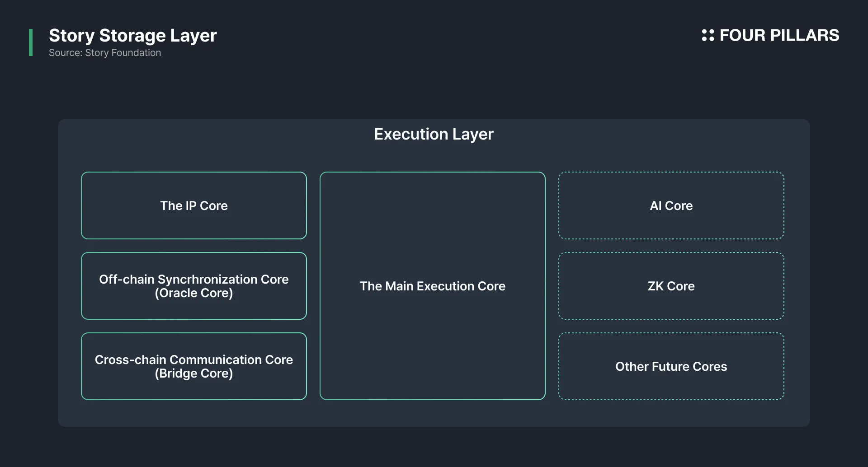Click the Execution Layer heading
Screen dimensions: 868x467
click(x=434, y=134)
